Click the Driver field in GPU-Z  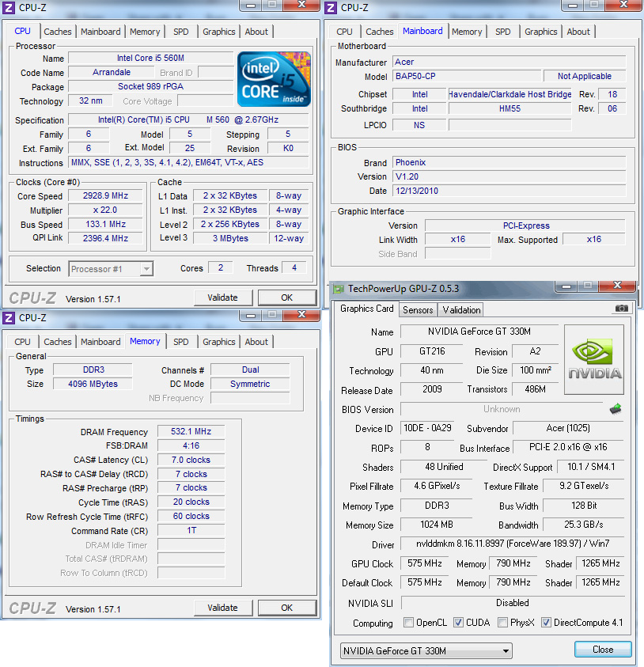512,544
